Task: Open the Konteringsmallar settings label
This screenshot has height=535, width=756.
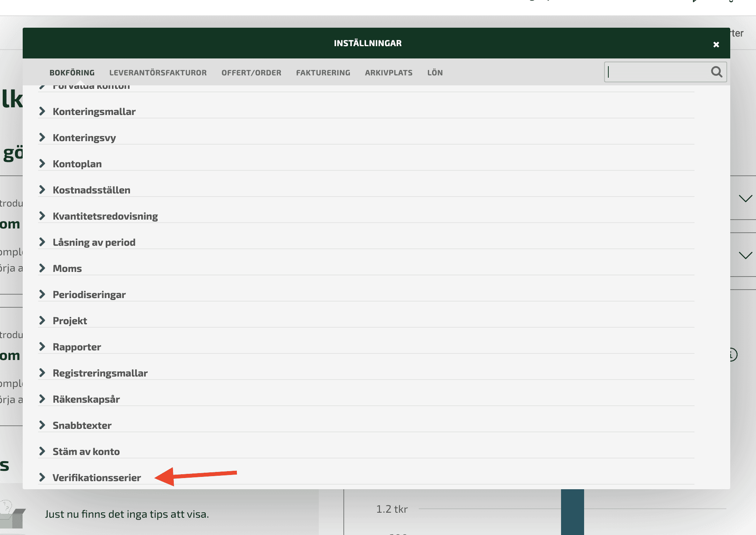Action: point(94,112)
